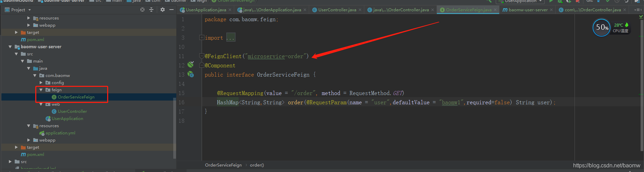This screenshot has height=172, width=644.
Task: Click "microservice-order" string in code
Action: tap(275, 56)
